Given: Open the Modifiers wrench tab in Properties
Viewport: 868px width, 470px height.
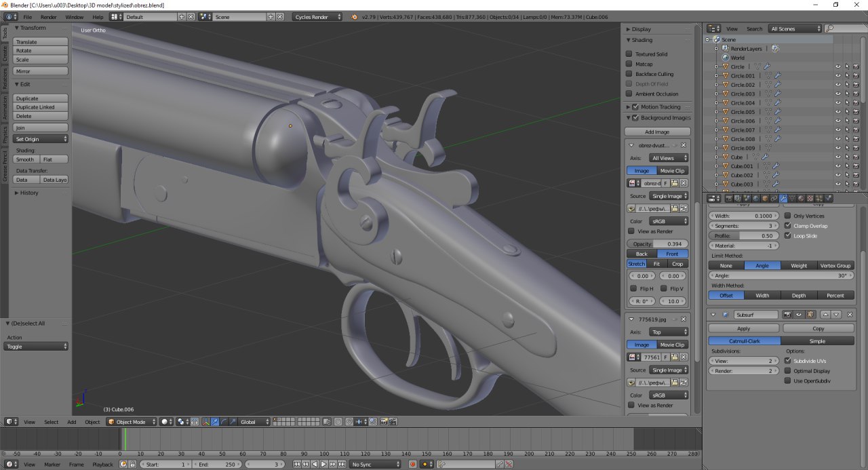Looking at the screenshot, I should coord(783,198).
